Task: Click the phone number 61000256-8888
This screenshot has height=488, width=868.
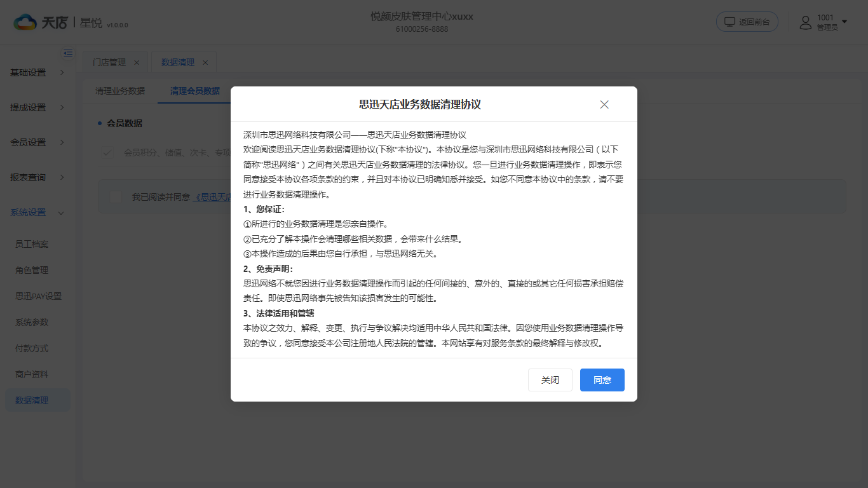Action: [422, 29]
